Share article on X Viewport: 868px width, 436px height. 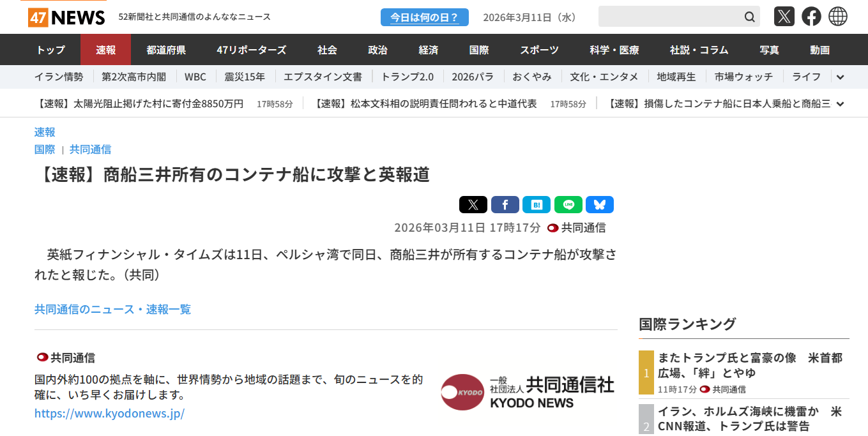click(x=473, y=205)
